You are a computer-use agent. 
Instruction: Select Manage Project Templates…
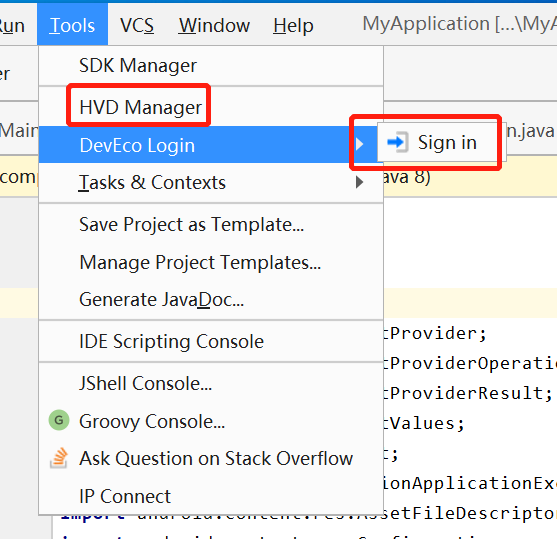[x=211, y=262]
